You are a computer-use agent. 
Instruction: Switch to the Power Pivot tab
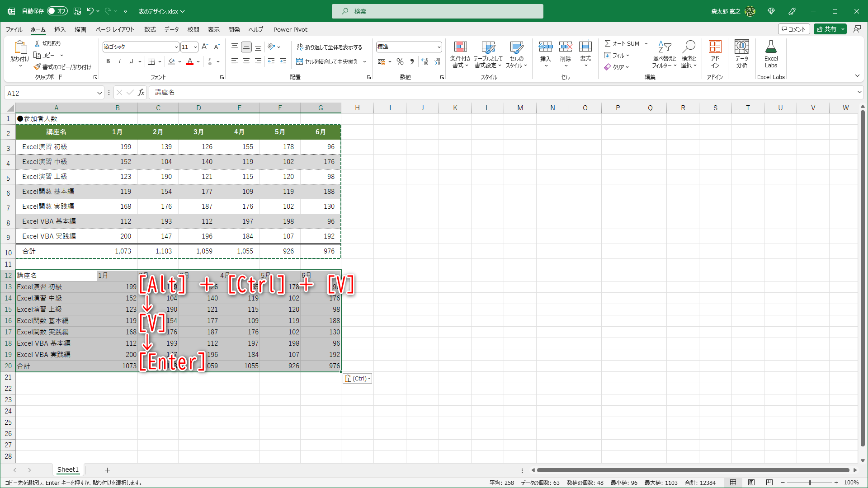(x=290, y=29)
